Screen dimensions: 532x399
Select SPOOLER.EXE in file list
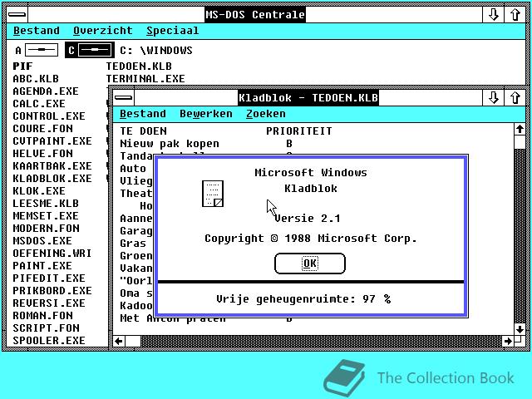[49, 340]
